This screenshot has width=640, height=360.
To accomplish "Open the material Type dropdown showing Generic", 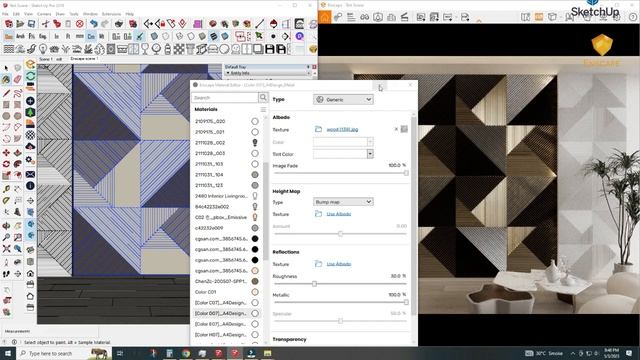I will tap(343, 99).
